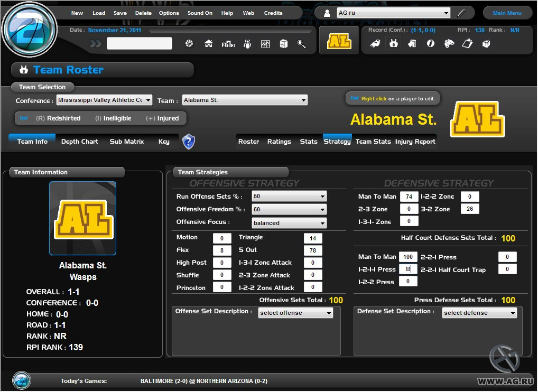Image resolution: width=538 pixels, height=392 pixels.
Task: Open the Help menu item
Action: [227, 13]
